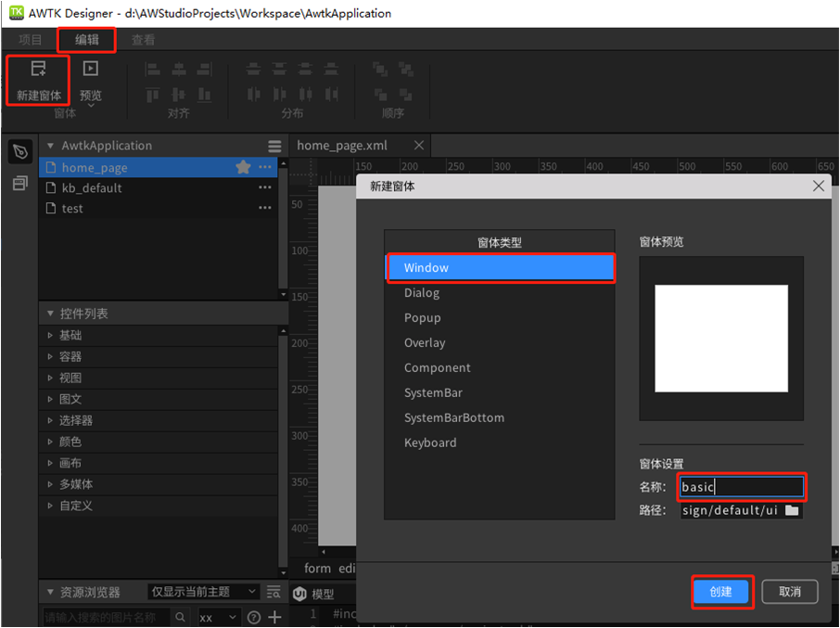
Task: Click the plus icon in resource browser
Action: click(274, 617)
